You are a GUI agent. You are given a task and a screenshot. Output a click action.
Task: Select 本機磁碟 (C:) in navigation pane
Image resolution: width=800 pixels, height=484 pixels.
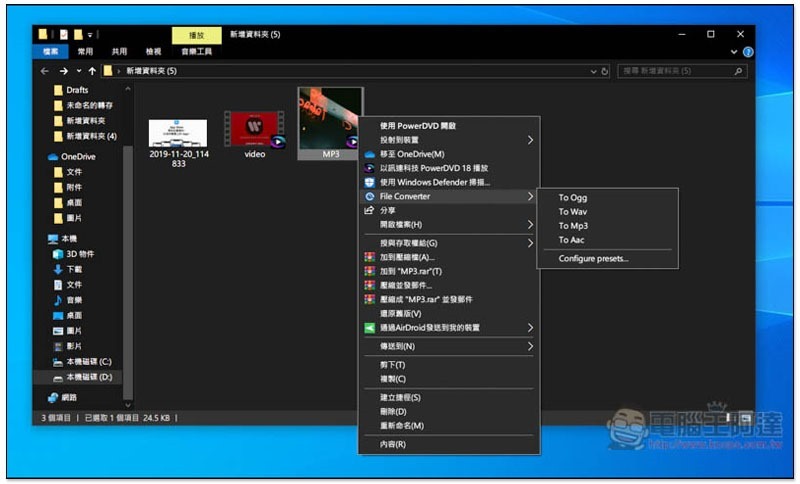pyautogui.click(x=88, y=361)
